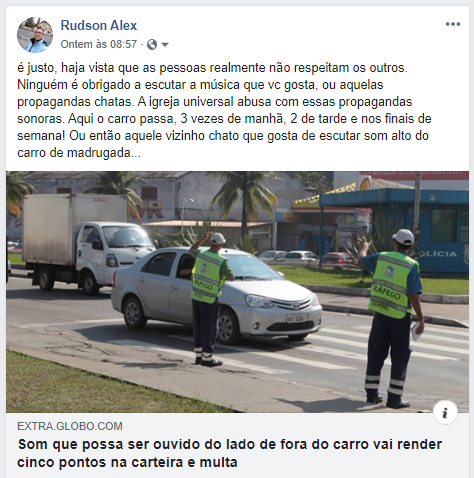Select the white box truck in photo
Viewport: 474px width, 478px height.
click(88, 243)
